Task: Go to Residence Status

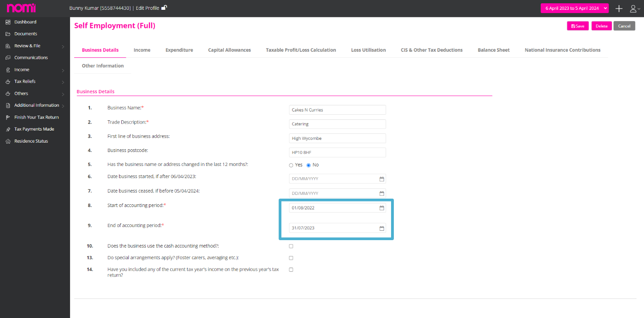Action: pyautogui.click(x=31, y=141)
